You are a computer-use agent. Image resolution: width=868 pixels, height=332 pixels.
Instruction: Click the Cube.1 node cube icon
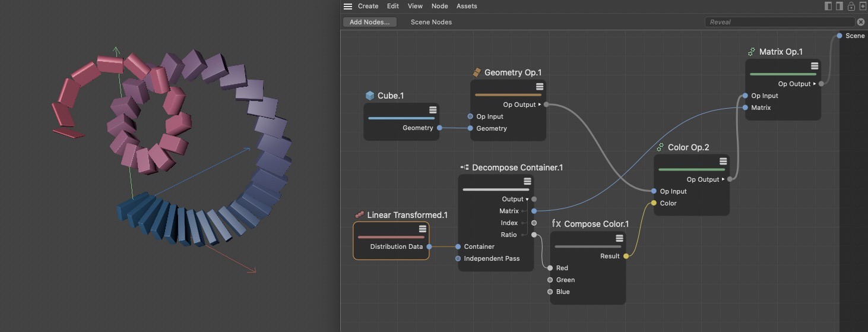370,96
